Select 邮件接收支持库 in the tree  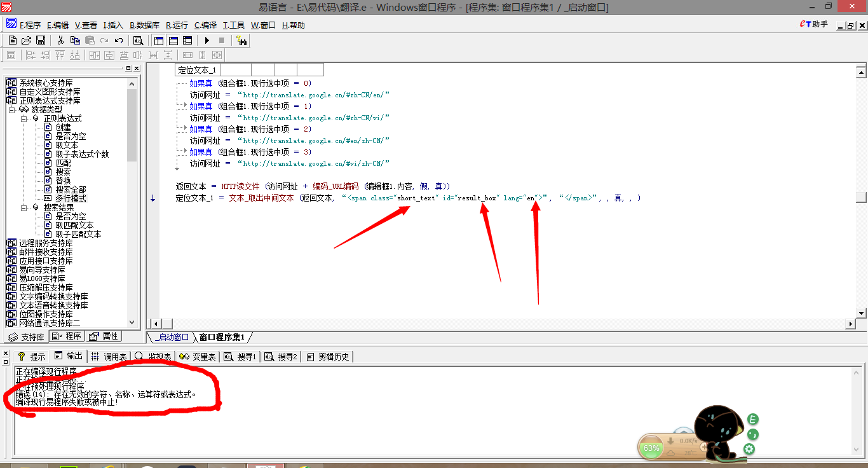tap(46, 252)
